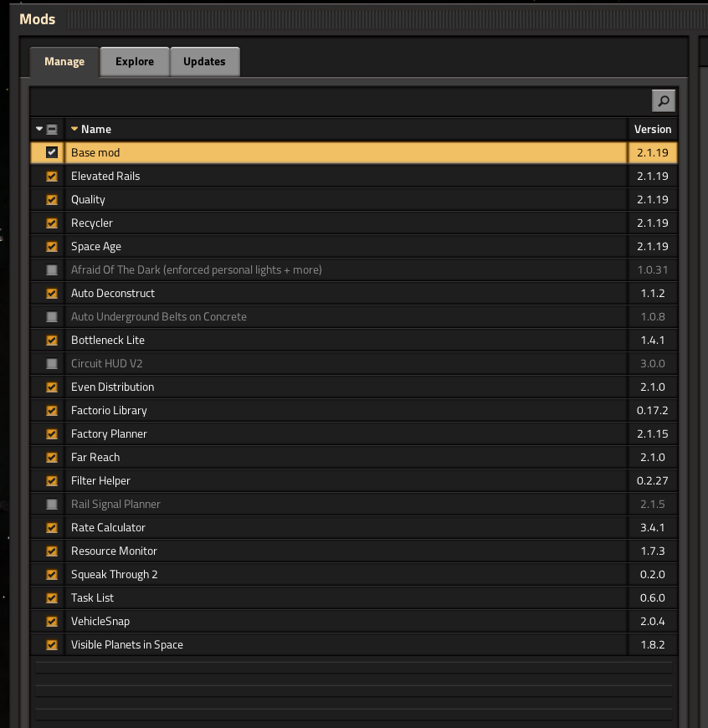Disable the Even Distribution checkbox

pos(52,387)
